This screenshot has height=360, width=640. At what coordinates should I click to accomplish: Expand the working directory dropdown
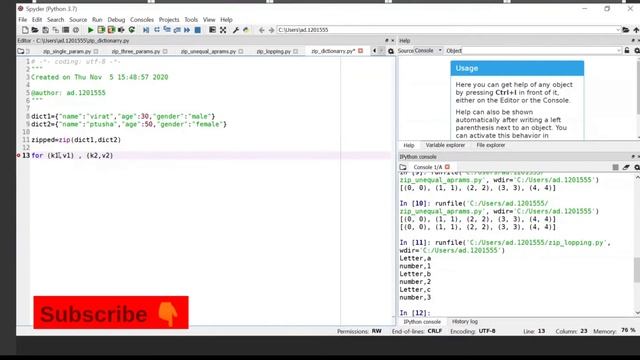tap(618, 30)
